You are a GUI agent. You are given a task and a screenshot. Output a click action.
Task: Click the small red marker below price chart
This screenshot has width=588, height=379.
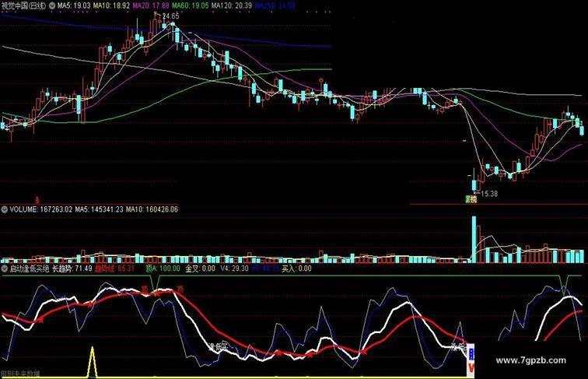[37, 200]
